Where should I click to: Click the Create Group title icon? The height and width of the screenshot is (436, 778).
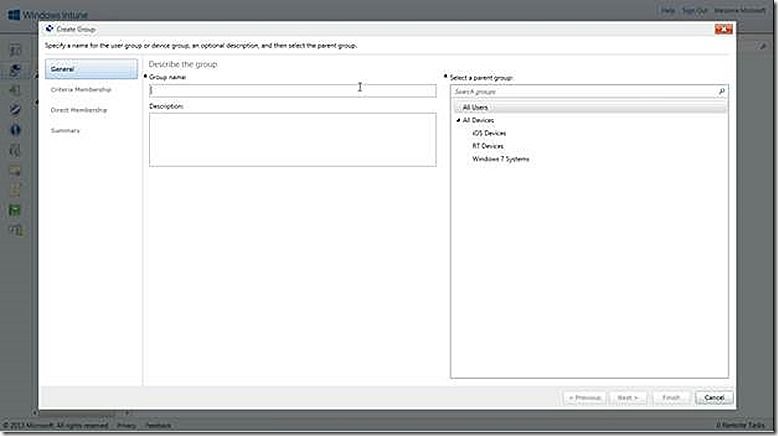pos(50,29)
